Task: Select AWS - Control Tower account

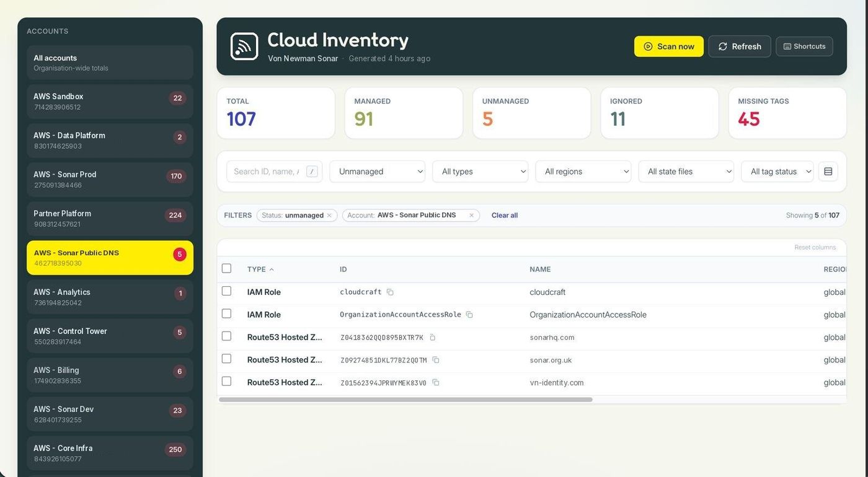Action: [110, 336]
